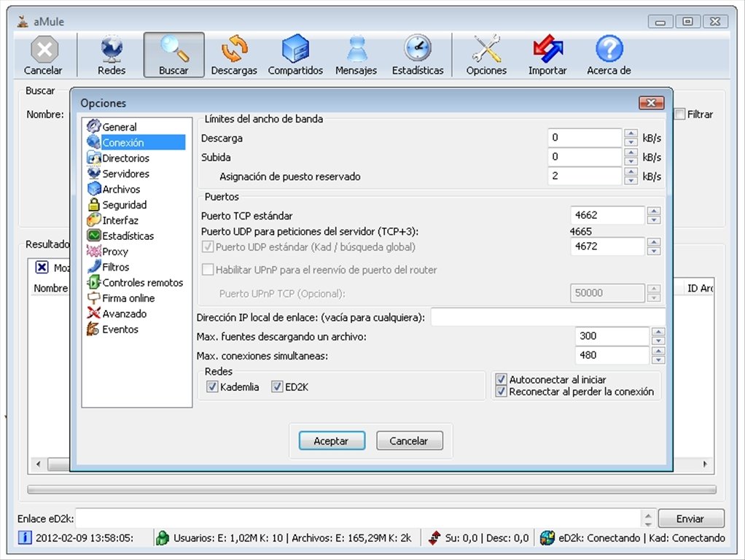
Task: Open Controles remotos settings page
Action: (x=143, y=282)
